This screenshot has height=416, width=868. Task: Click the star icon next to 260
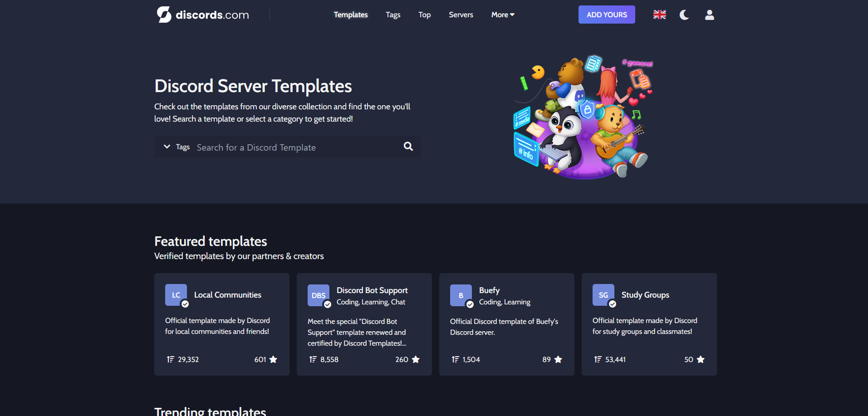(x=416, y=359)
